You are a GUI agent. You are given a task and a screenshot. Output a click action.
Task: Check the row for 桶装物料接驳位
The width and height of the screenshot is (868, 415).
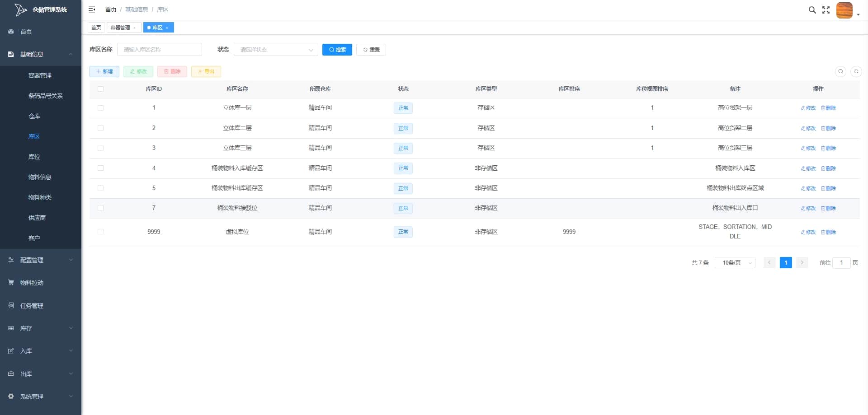pyautogui.click(x=100, y=208)
